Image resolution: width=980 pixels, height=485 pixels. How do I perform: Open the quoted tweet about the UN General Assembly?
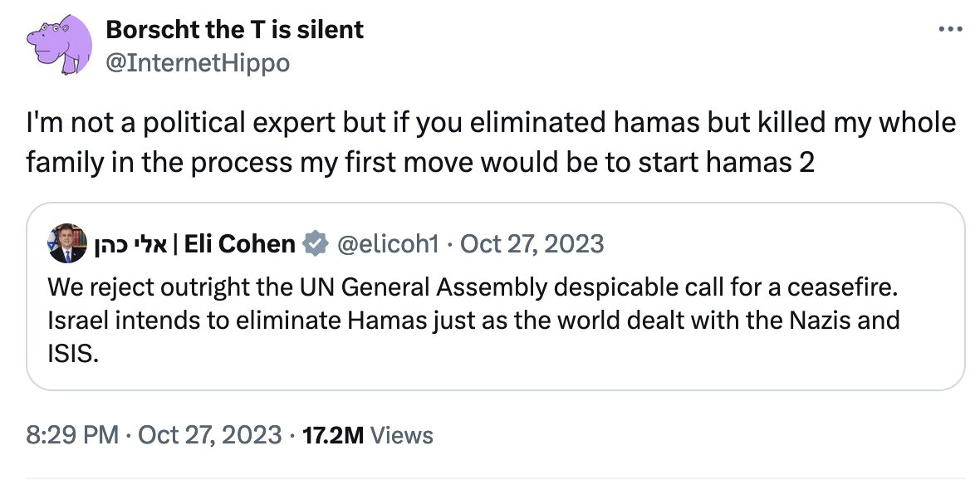pyautogui.click(x=472, y=288)
